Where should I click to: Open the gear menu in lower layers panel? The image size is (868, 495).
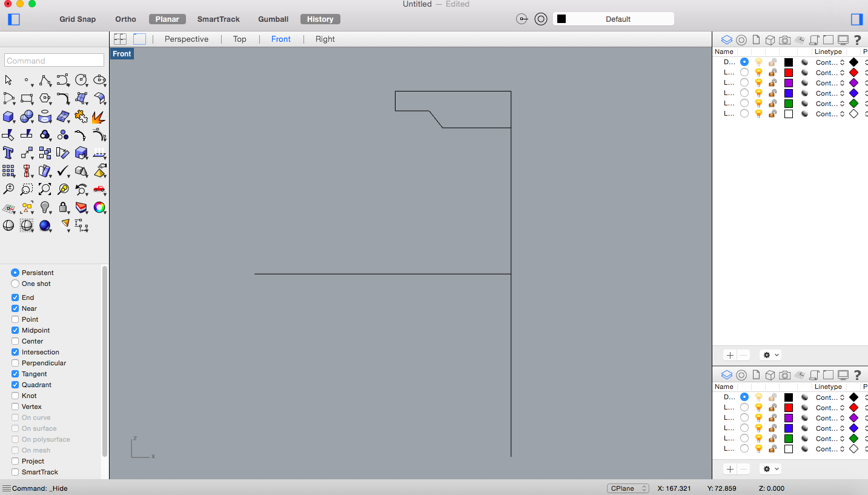772,469
